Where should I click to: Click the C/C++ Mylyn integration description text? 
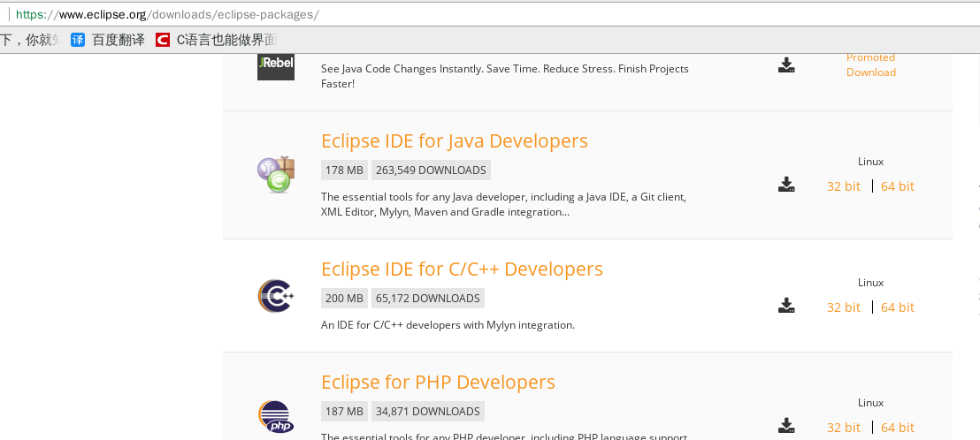pos(448,325)
